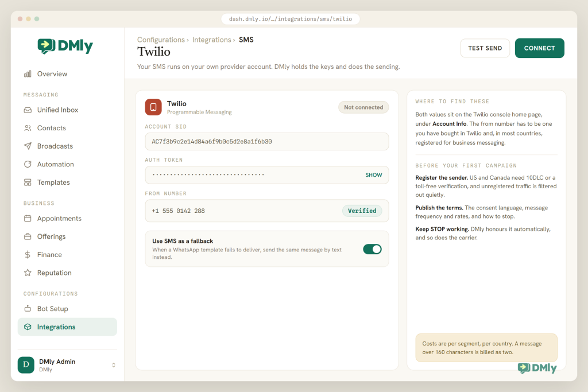This screenshot has height=392, width=588.
Task: Click the Finance dollar sign icon
Action: click(28, 255)
